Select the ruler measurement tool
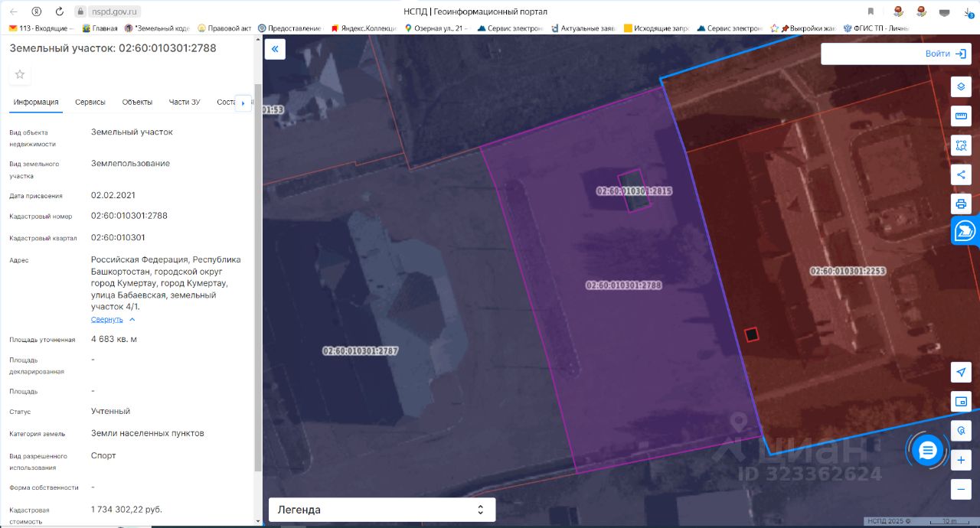 (x=961, y=116)
